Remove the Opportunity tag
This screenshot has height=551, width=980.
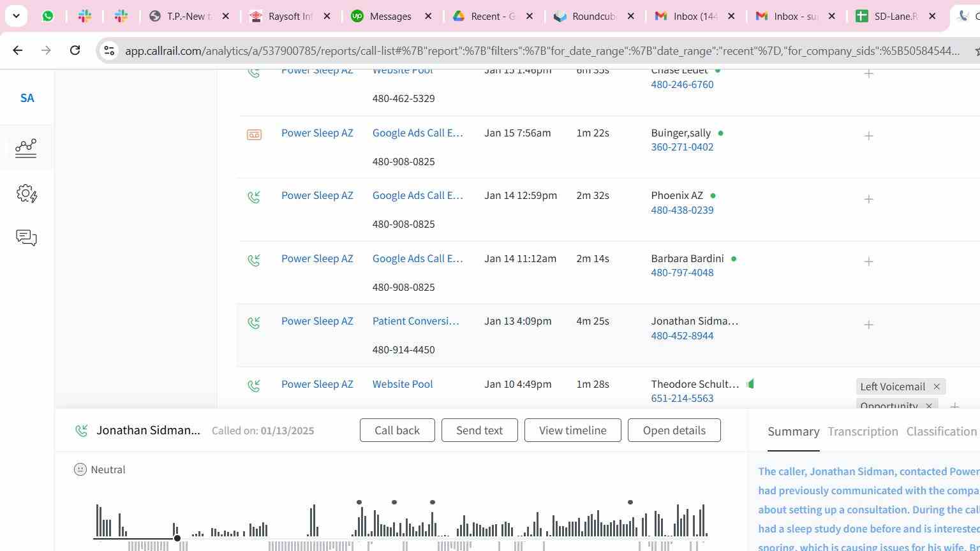(x=928, y=406)
